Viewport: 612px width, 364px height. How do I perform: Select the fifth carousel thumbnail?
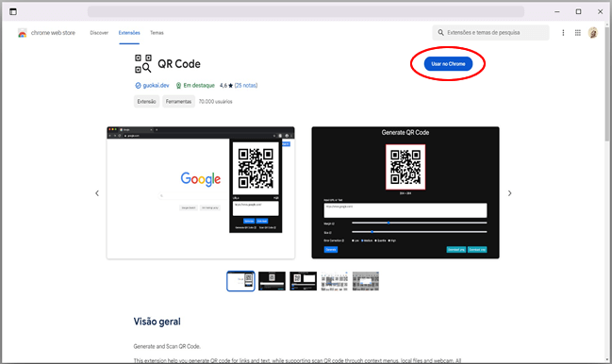[x=366, y=281]
